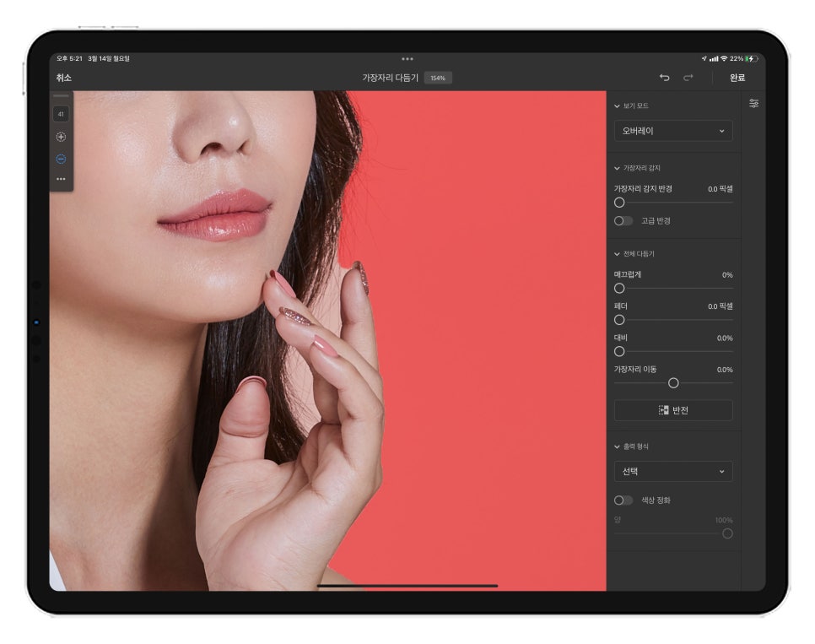Tap the 대비 0.0% value
Viewport: 815px width, 644px height.
(x=725, y=338)
